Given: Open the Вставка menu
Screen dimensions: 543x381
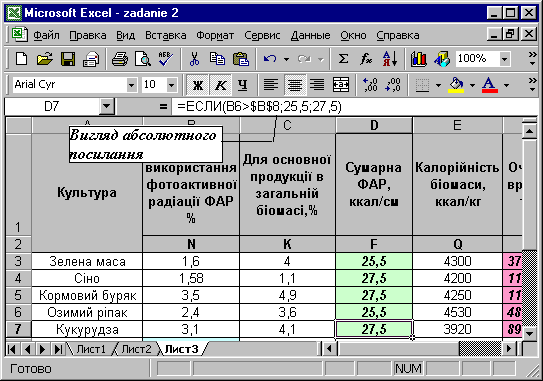Looking at the screenshot, I should point(166,35).
